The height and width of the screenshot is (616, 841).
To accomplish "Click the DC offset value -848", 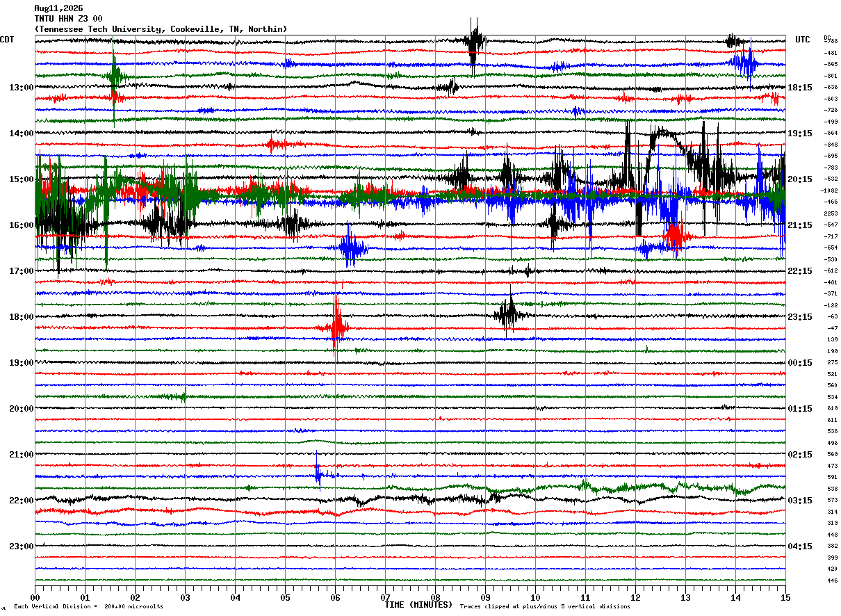I will [831, 145].
